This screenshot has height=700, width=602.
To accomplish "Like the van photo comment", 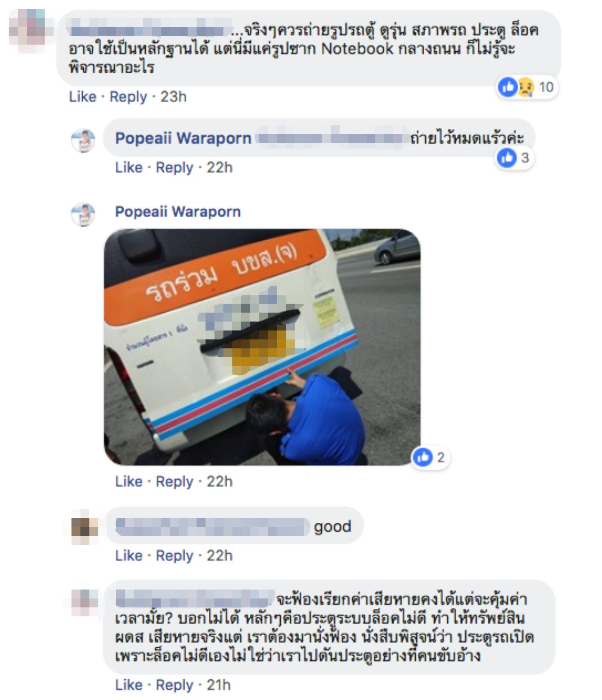I will 129,481.
